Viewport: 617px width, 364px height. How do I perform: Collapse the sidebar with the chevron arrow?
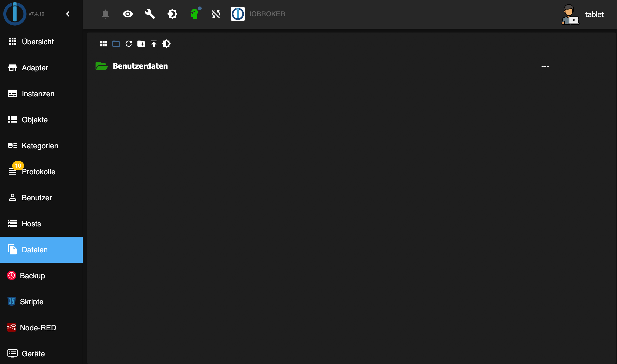click(x=68, y=14)
